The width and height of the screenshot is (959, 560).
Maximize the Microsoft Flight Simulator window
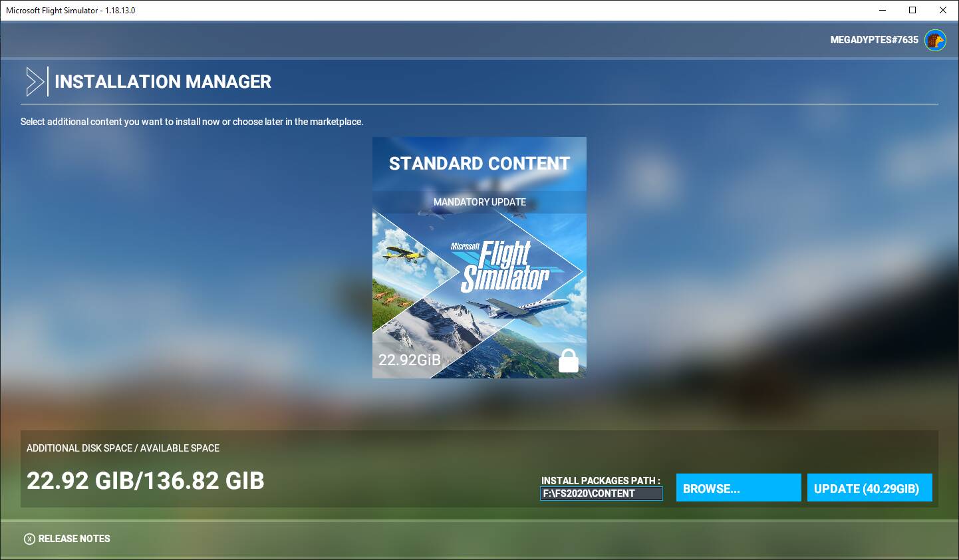[912, 10]
